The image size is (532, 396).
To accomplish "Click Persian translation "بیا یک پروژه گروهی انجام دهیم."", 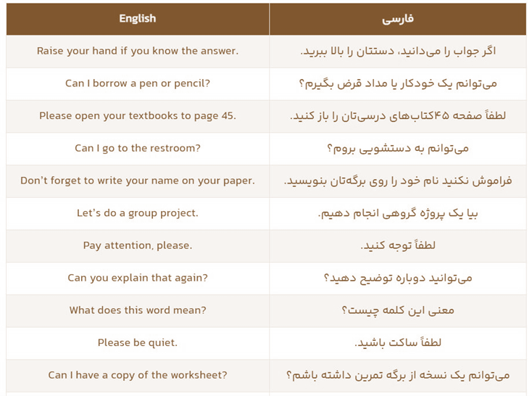I will (x=398, y=213).
